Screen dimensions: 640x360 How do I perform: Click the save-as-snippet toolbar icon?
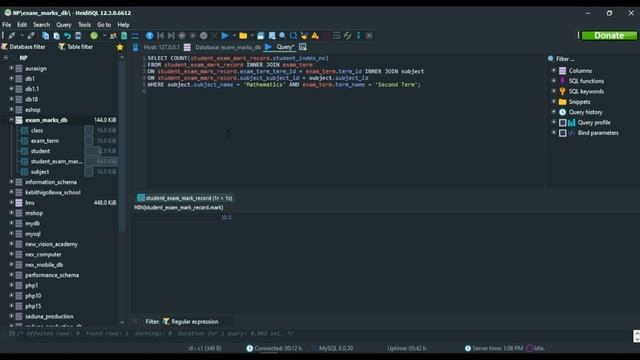[271, 36]
